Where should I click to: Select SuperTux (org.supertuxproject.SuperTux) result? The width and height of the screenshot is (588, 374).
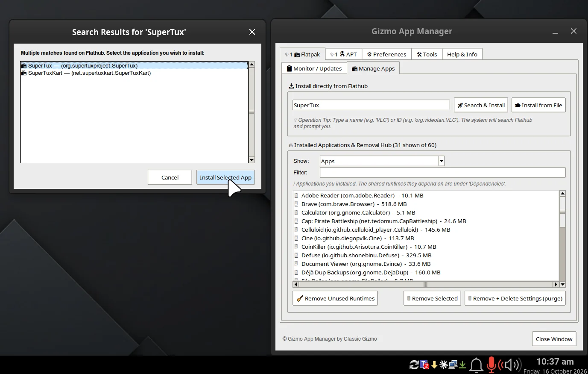[x=134, y=66]
